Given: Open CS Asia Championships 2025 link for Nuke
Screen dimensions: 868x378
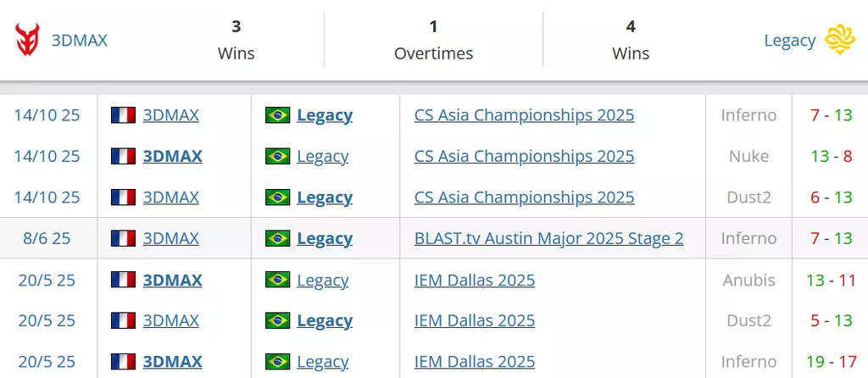Looking at the screenshot, I should (x=524, y=156).
